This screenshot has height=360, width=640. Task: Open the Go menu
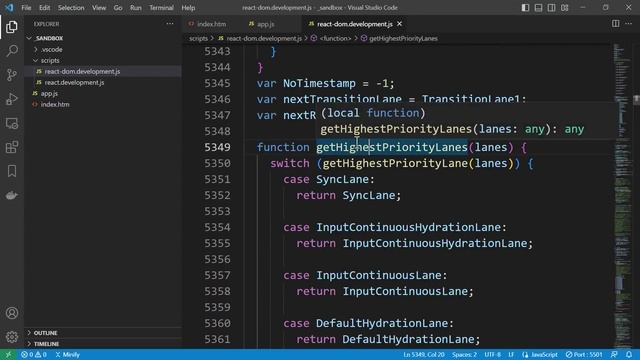pyautogui.click(x=118, y=7)
